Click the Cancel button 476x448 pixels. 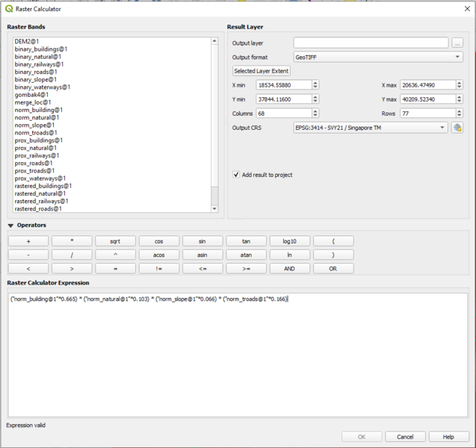pyautogui.click(x=405, y=437)
